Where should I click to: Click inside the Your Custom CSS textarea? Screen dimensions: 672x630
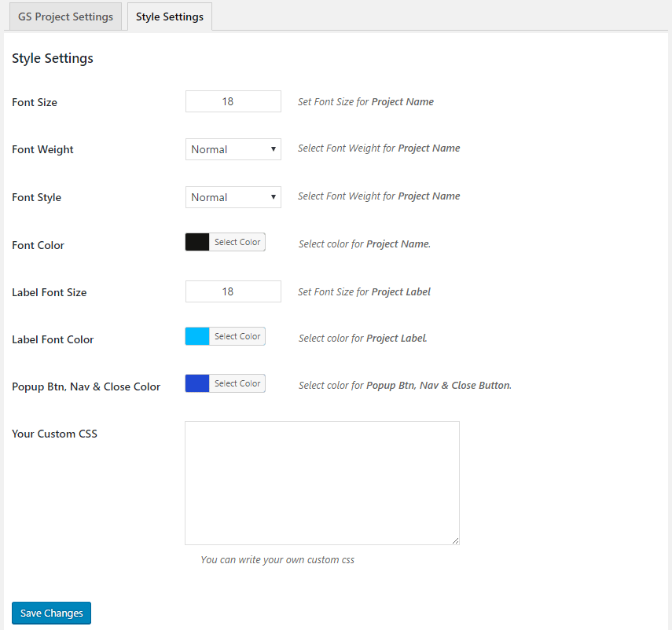coord(321,482)
